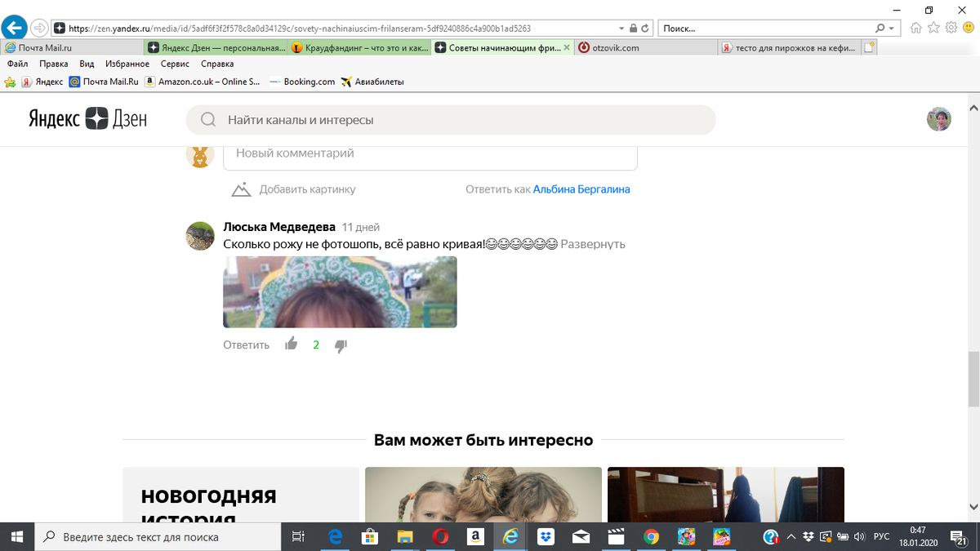Like the comment with thumbs up icon
Screen dimensions: 980x551
coord(292,344)
